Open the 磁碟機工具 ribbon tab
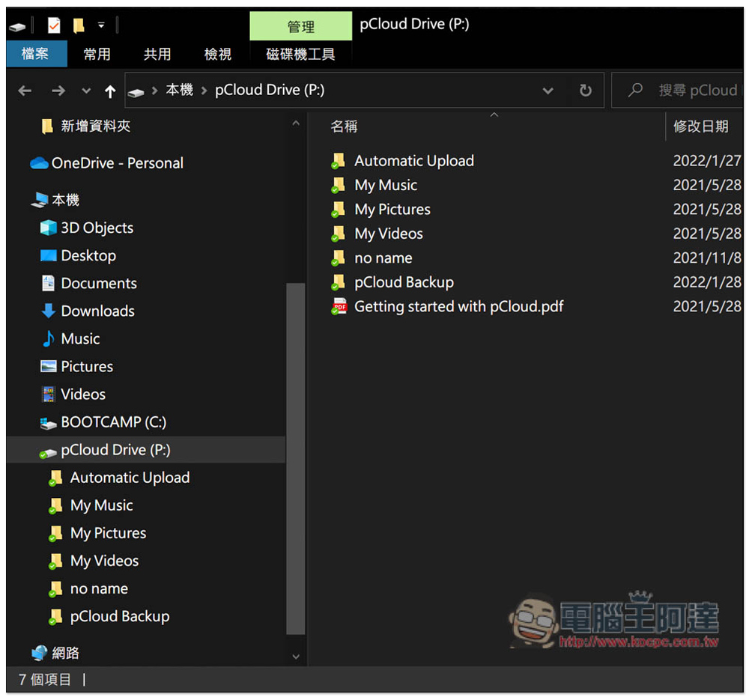 (x=300, y=54)
